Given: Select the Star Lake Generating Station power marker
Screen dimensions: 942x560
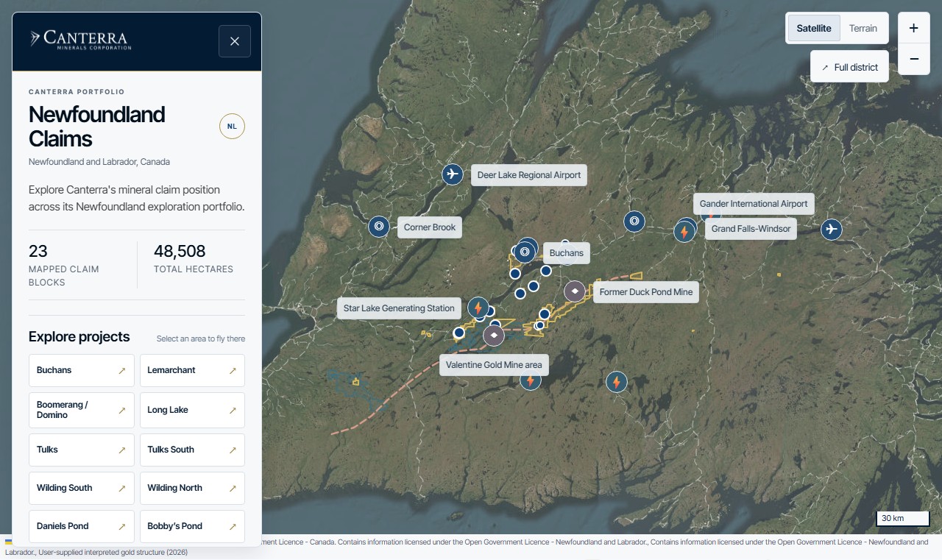Looking at the screenshot, I should (478, 308).
